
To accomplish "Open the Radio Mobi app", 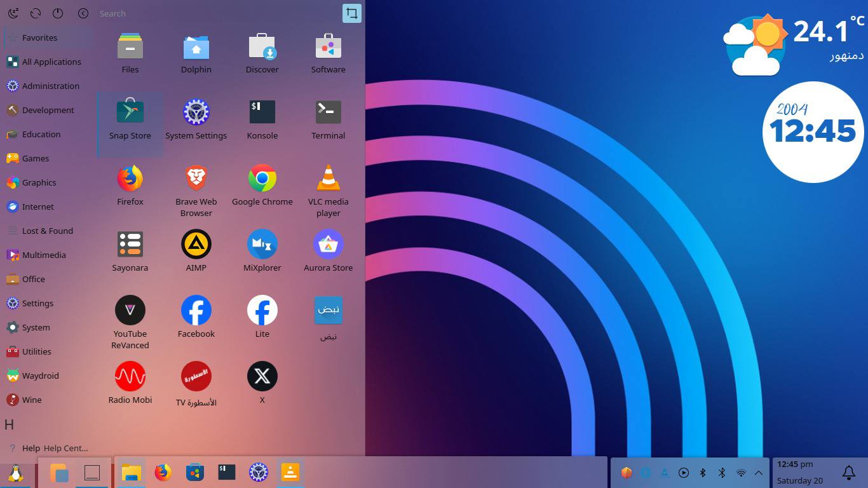I will click(130, 383).
